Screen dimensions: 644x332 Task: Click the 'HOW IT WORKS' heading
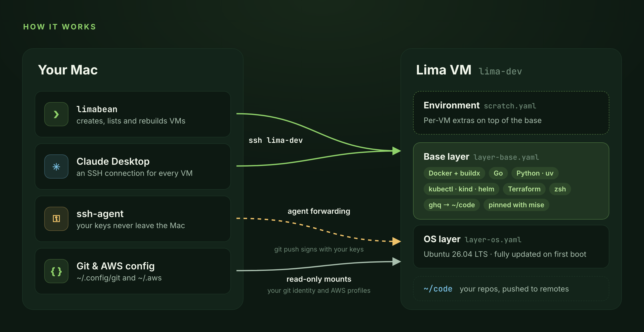(60, 27)
